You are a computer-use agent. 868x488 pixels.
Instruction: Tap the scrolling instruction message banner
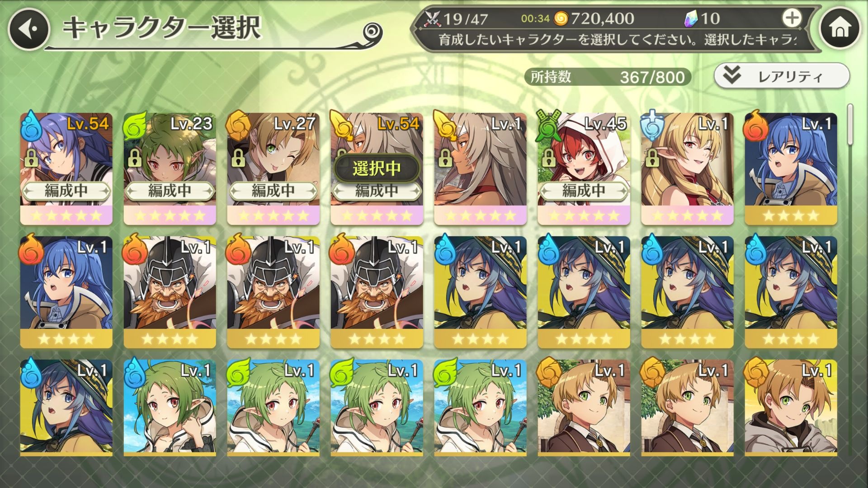tap(617, 40)
